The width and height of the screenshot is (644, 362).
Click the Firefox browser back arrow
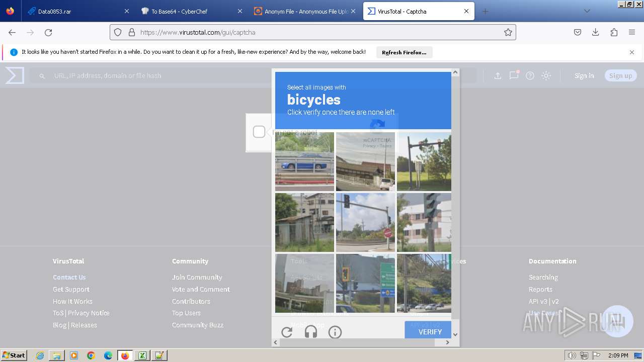click(12, 32)
